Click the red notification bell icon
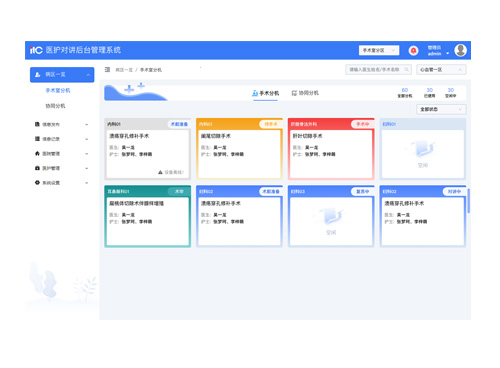This screenshot has height=368, width=500. pyautogui.click(x=413, y=50)
